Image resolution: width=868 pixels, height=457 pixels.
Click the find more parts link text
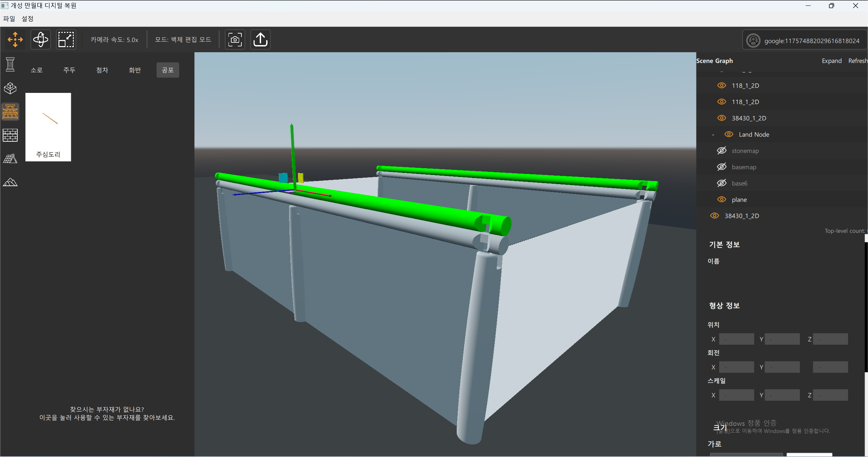107,418
